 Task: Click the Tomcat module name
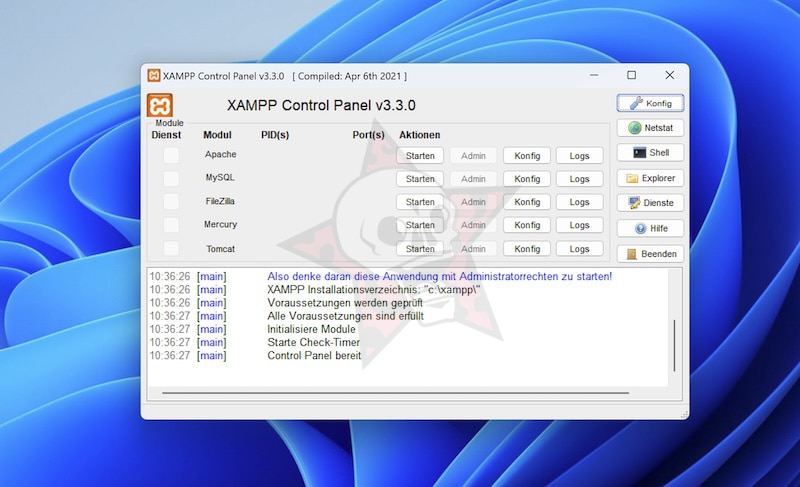coord(220,249)
